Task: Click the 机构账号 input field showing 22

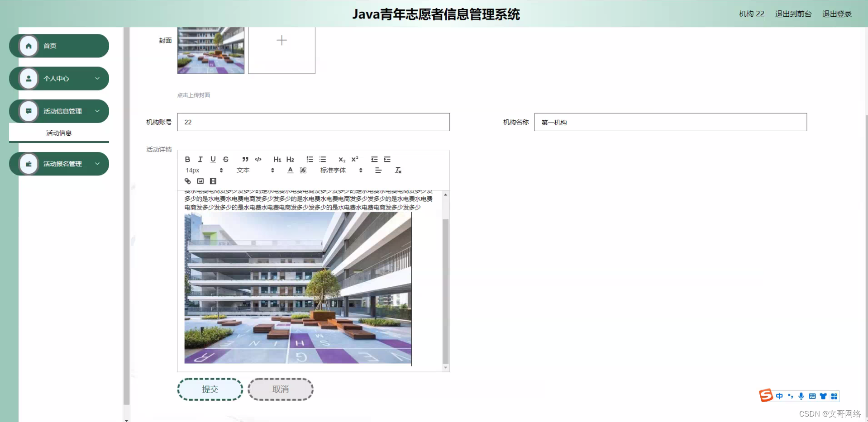Action: point(313,122)
